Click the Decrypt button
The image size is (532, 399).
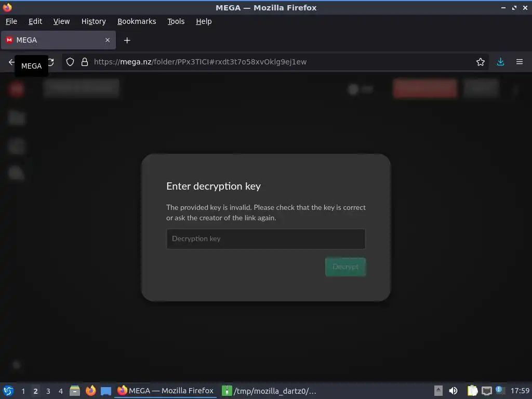click(x=345, y=267)
